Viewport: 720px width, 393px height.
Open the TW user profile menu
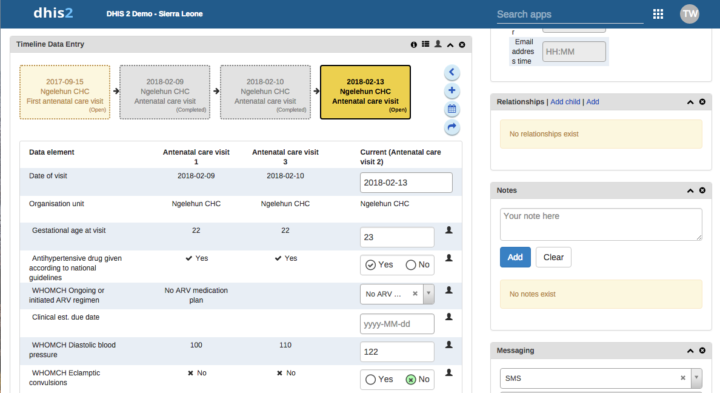pyautogui.click(x=689, y=14)
